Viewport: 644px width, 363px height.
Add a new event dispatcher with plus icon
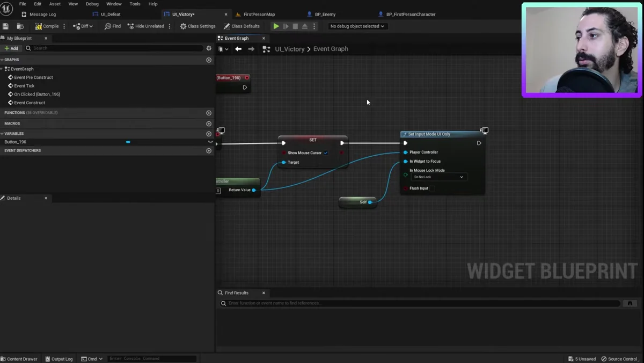click(209, 151)
